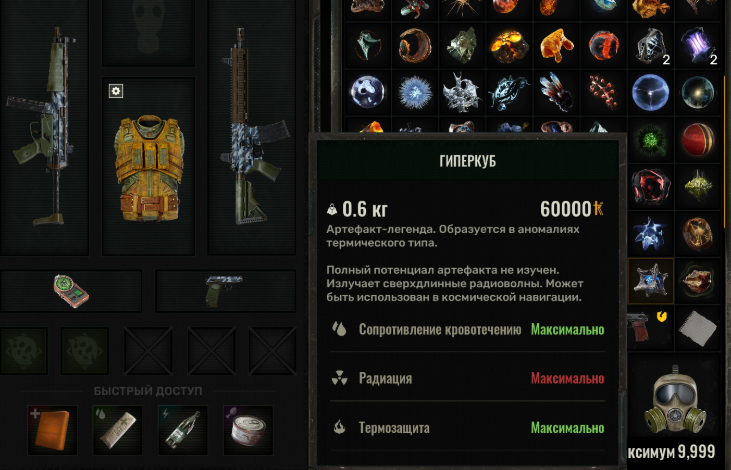731x470 pixels.
Task: Click the empty helmet mask slot
Action: click(x=148, y=33)
